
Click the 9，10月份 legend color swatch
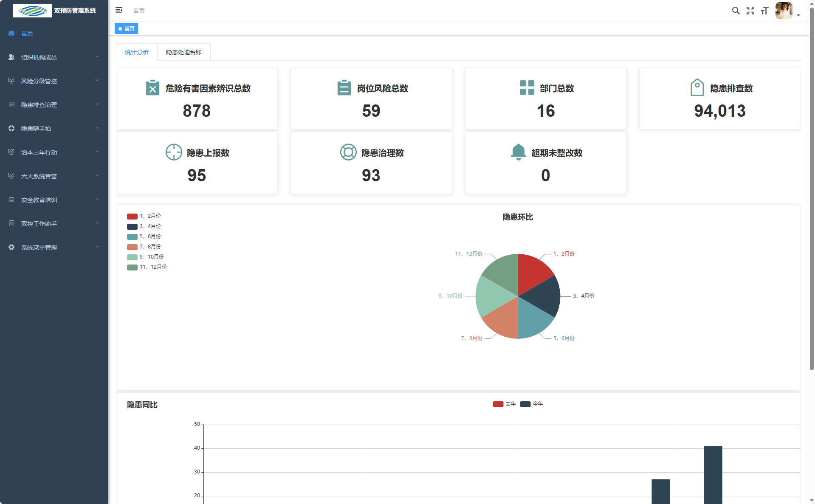click(132, 257)
